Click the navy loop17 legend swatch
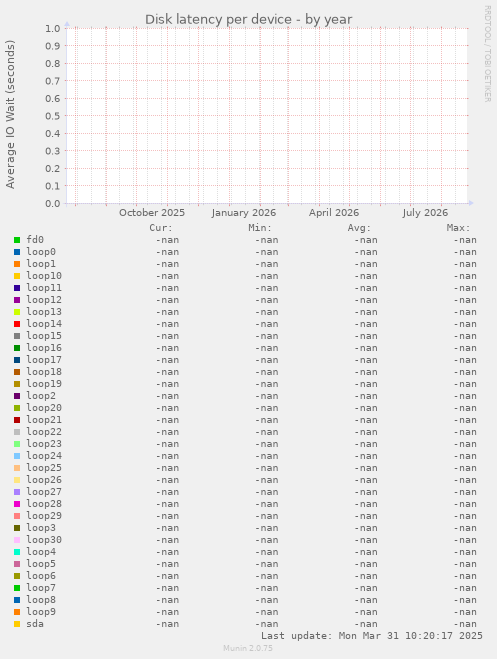Viewport: 497px width, 659px height. click(17, 360)
